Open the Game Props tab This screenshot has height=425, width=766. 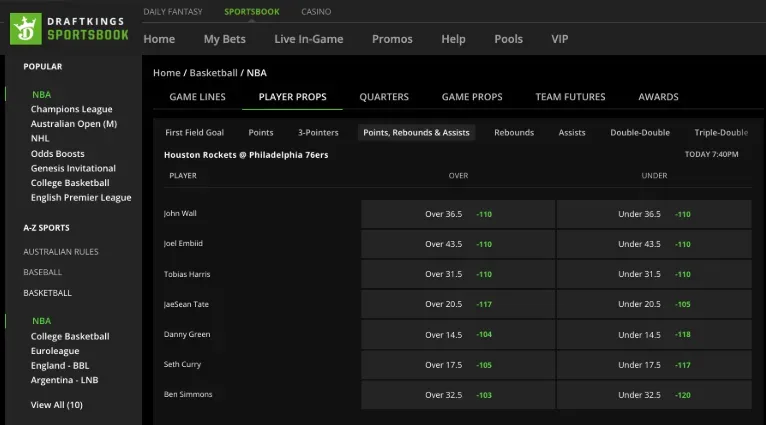click(x=472, y=97)
